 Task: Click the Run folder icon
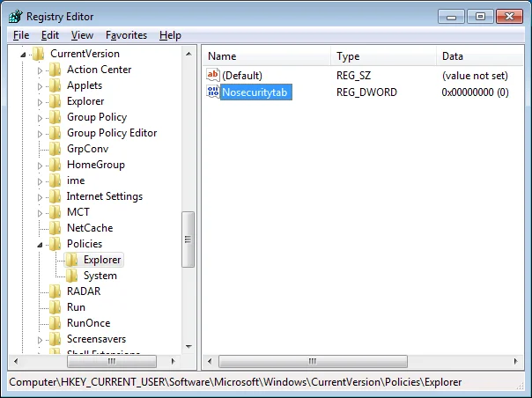coord(55,307)
